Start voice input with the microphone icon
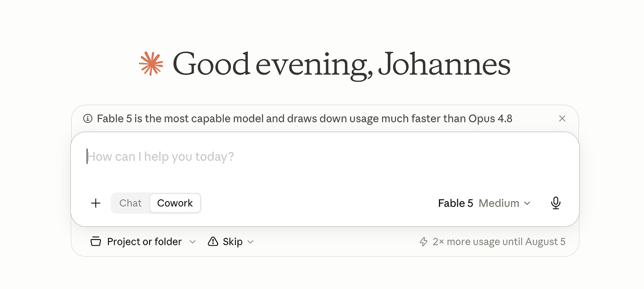 pos(556,203)
